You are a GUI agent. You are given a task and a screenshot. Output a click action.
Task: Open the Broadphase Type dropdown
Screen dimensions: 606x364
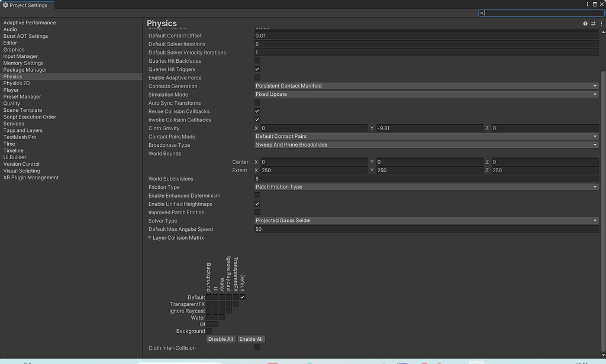click(x=426, y=144)
